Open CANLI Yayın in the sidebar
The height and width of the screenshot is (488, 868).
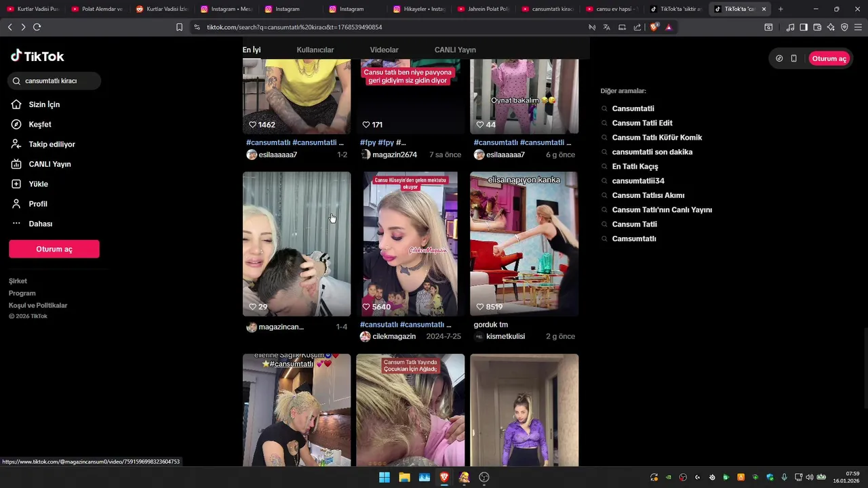50,164
